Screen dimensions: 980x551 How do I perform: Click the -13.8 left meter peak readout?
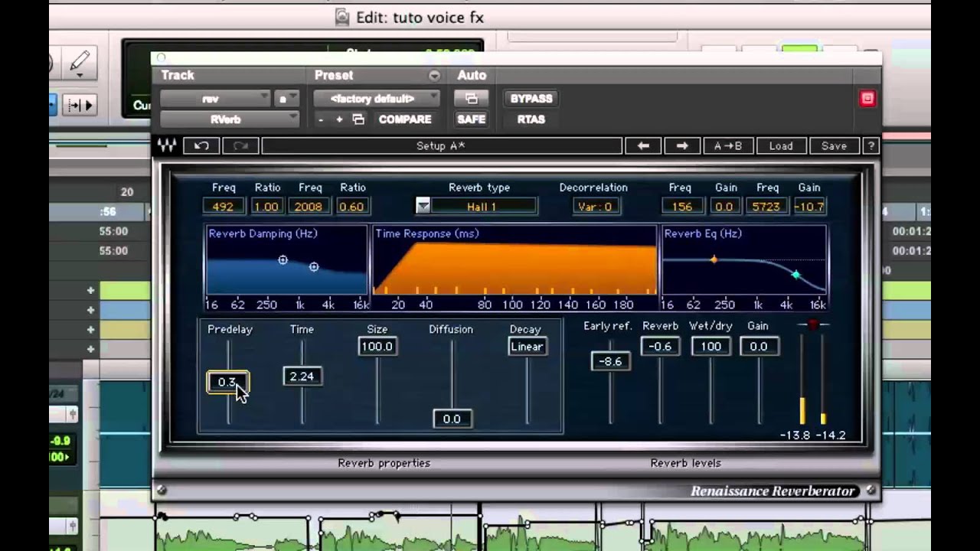point(795,435)
